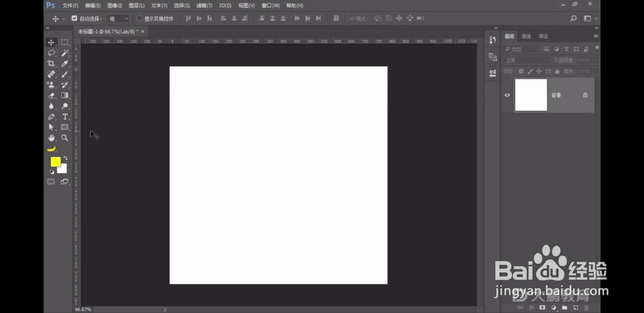Open the 文件(F) menu
This screenshot has width=644, height=313.
70,6
